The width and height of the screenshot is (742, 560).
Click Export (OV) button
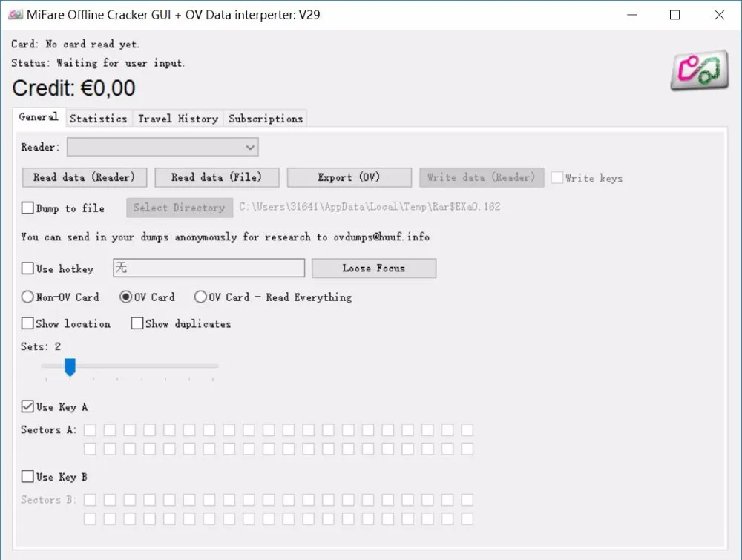point(349,177)
